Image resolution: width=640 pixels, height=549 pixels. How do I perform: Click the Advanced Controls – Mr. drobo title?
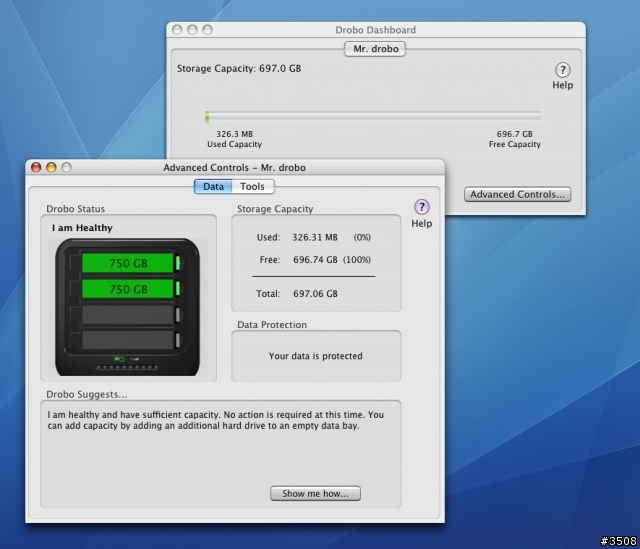(234, 168)
